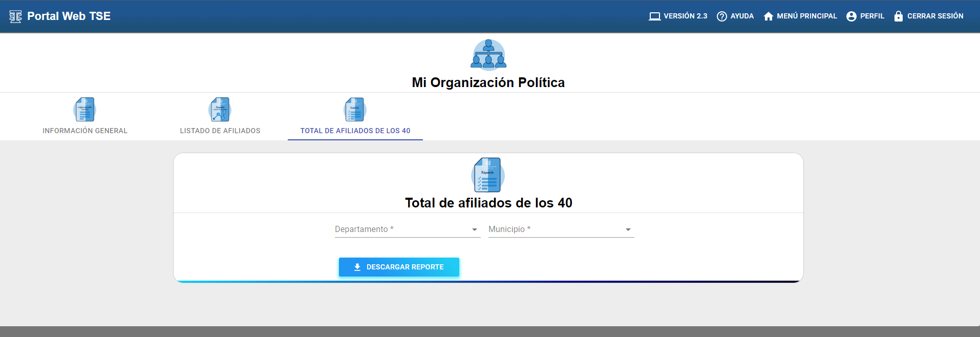Viewport: 980px width, 337px height.
Task: Switch to Información General tab
Action: pos(85,131)
